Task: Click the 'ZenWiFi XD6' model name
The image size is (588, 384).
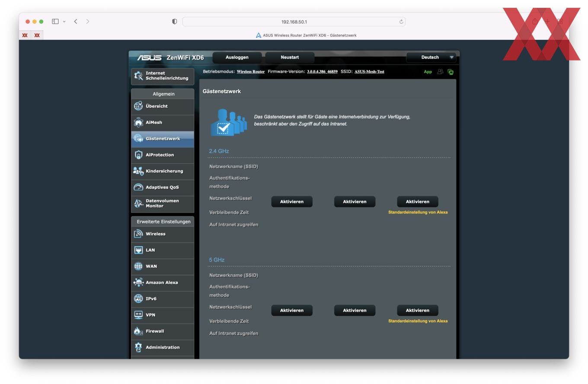Action: (185, 57)
